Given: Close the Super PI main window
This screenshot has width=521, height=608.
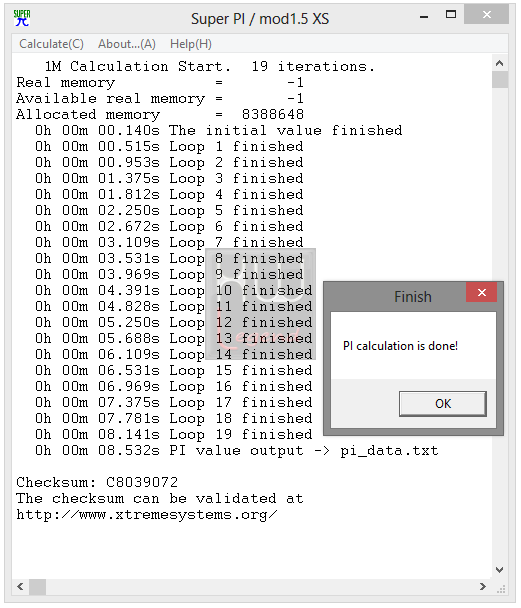Looking at the screenshot, I should [x=486, y=15].
